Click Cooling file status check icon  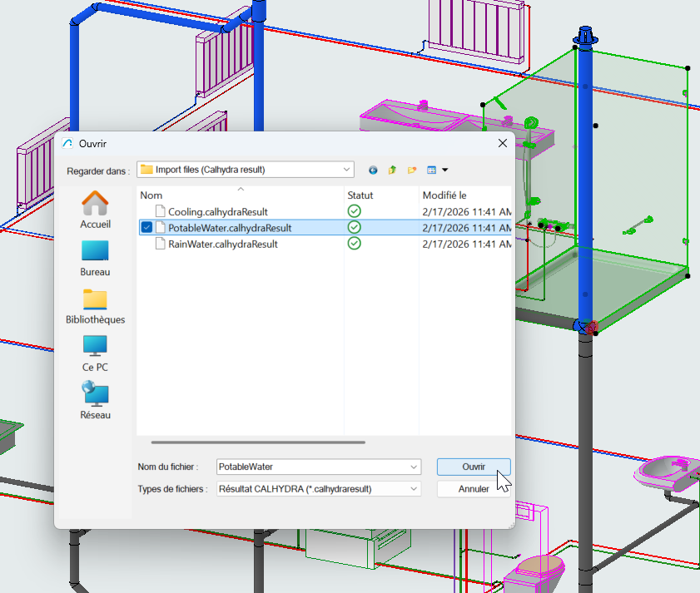tap(354, 211)
